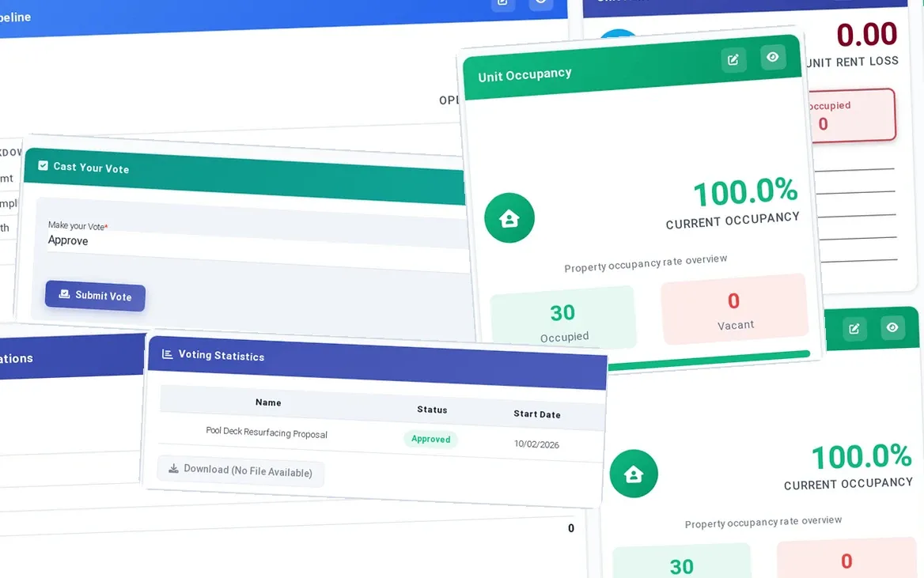Screen dimensions: 924x578
Task: Click the red occupied 0 box in rent loss card
Action: [852, 115]
